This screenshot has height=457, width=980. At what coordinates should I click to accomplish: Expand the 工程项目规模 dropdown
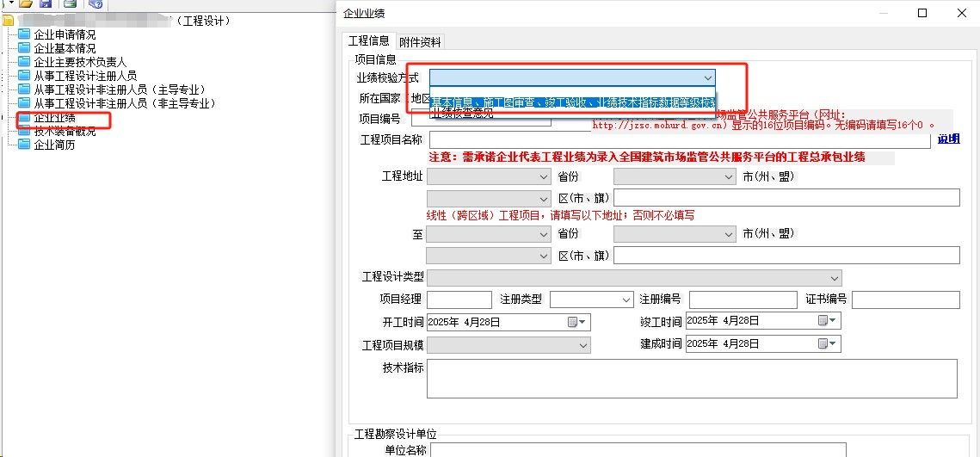click(583, 345)
